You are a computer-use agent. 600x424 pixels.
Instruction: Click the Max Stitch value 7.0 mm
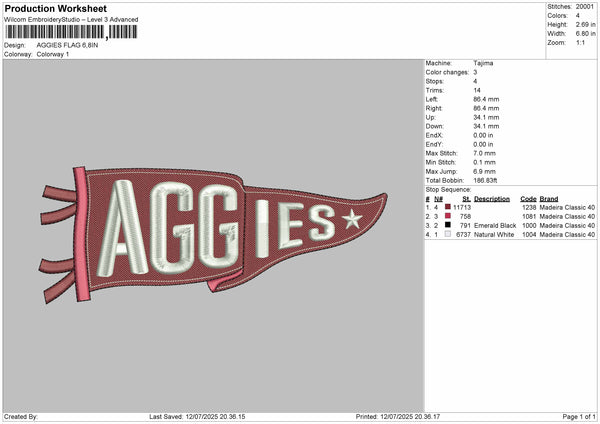[x=484, y=153]
